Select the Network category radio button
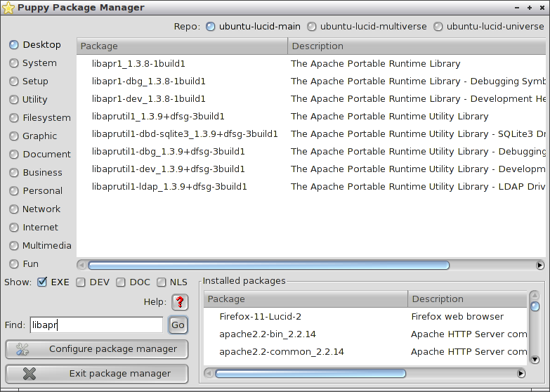This screenshot has height=392, width=550. [x=14, y=209]
